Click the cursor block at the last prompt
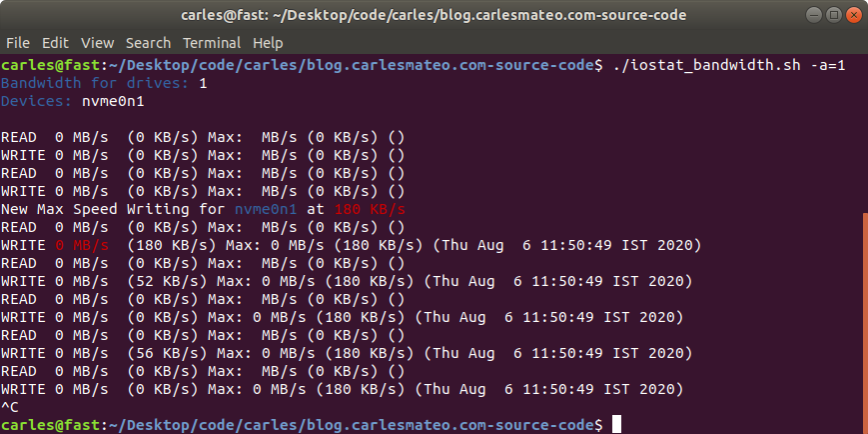Image resolution: width=868 pixels, height=434 pixels. click(616, 425)
